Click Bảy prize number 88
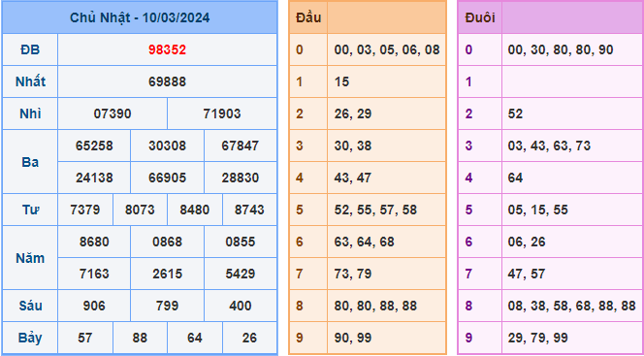644x356 pixels. click(x=140, y=338)
